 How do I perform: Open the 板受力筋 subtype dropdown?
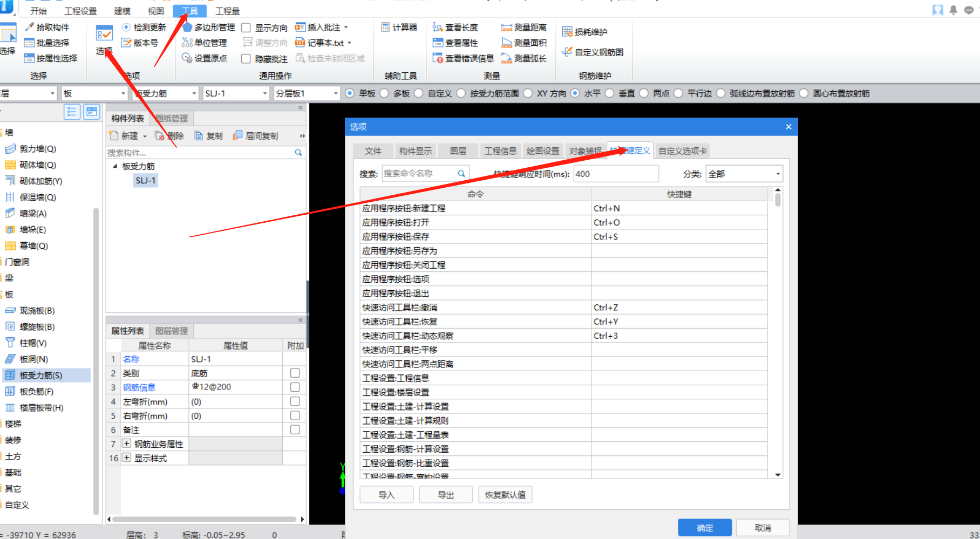click(x=166, y=93)
